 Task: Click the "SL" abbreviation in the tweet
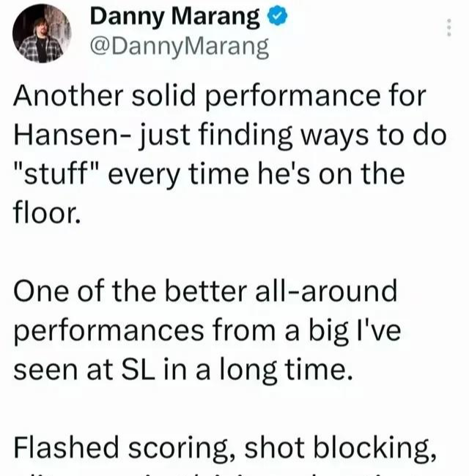(138, 371)
